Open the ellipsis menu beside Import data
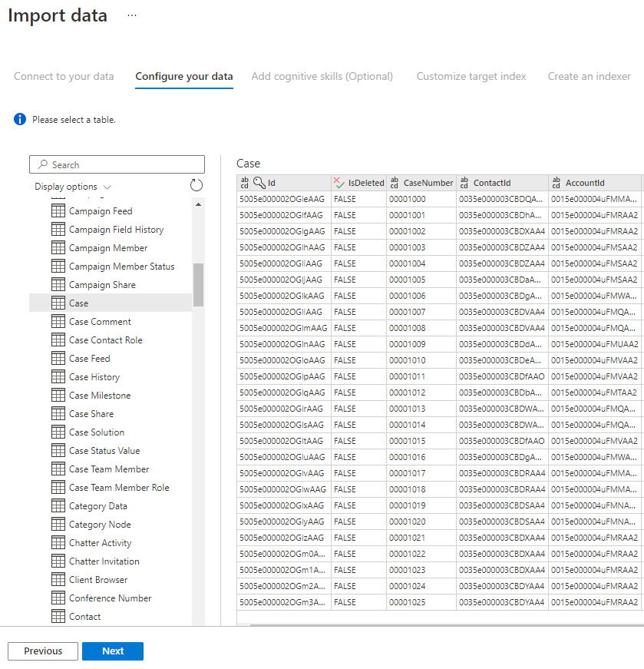 click(x=132, y=15)
